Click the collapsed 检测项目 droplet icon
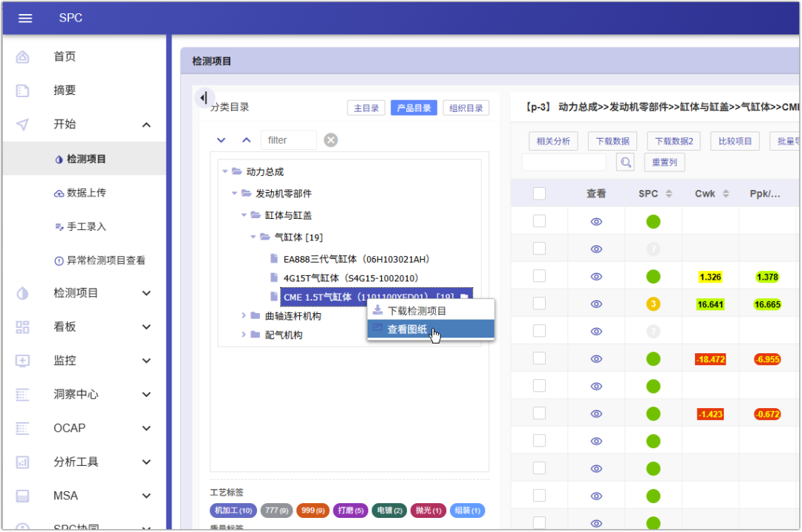Viewport: 802px width, 532px height. point(22,293)
